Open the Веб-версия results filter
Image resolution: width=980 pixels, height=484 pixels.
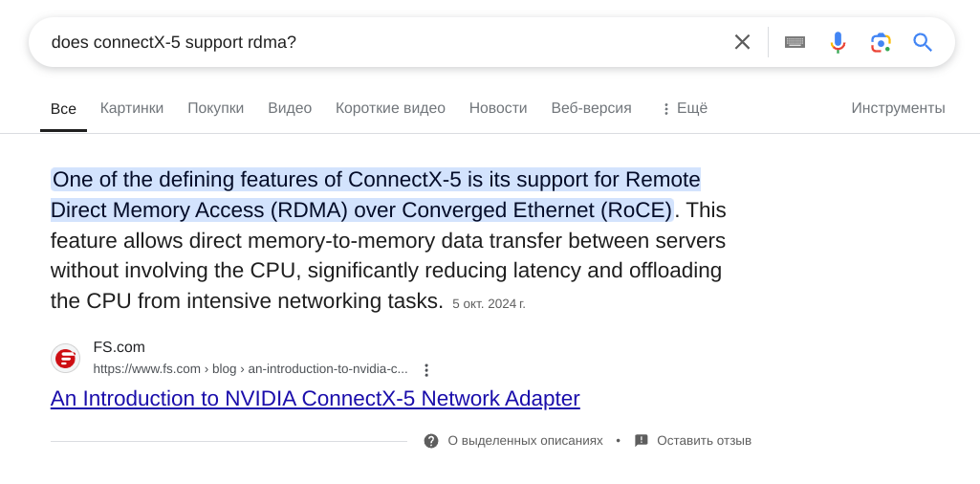[591, 108]
